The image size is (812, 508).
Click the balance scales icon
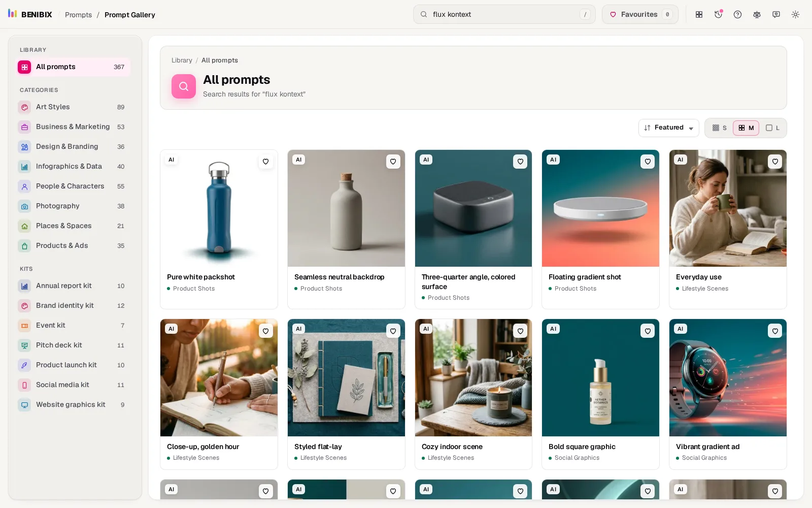click(757, 15)
